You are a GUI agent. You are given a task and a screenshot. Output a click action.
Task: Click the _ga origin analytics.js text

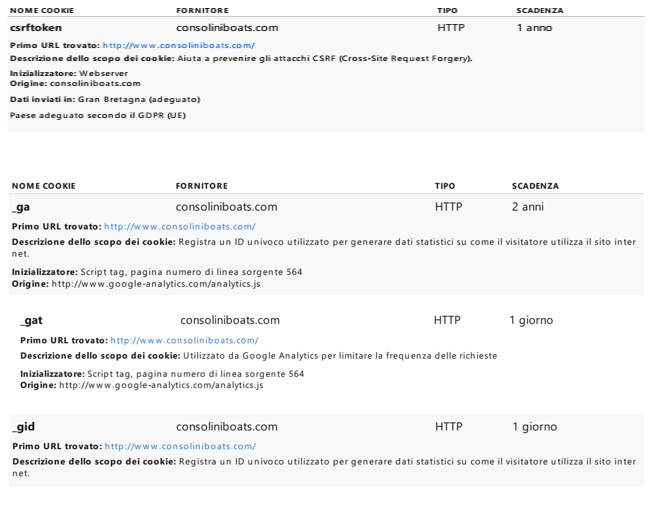156,284
